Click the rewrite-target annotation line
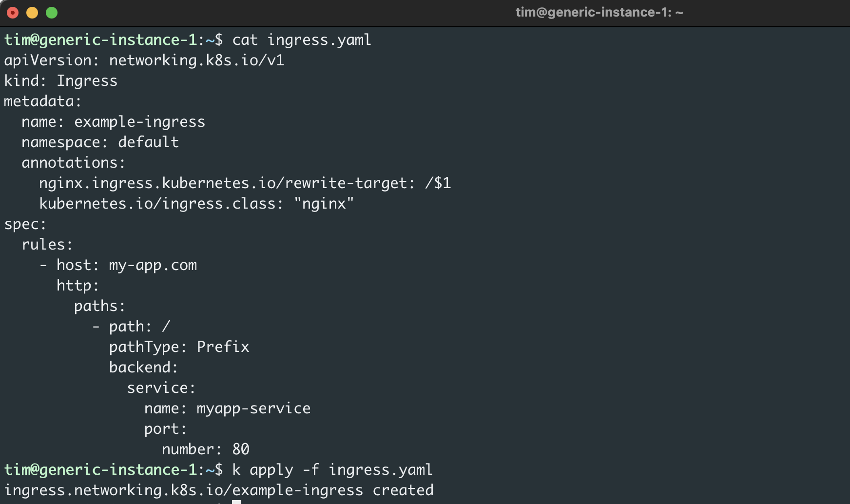The image size is (850, 504). (x=245, y=183)
